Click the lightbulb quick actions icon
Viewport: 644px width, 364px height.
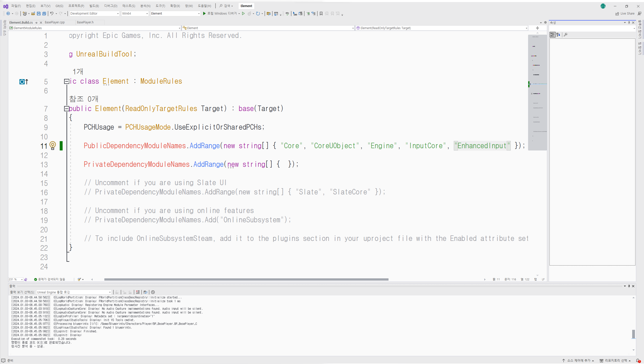(53, 145)
